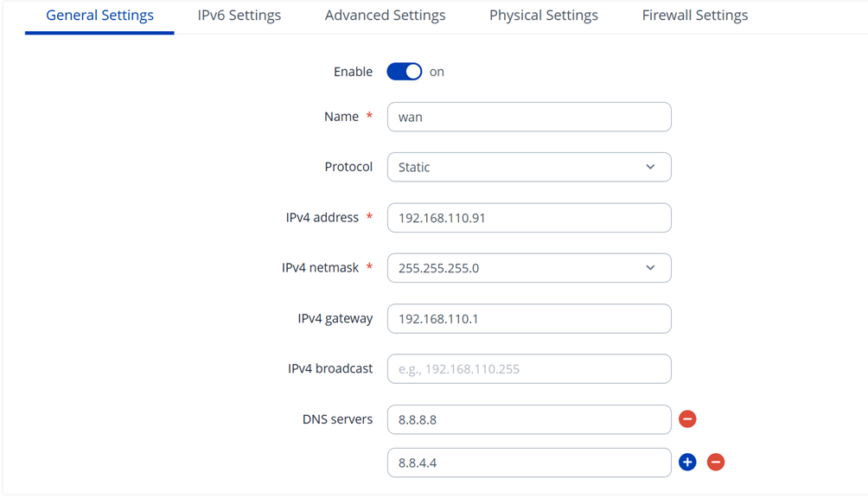This screenshot has width=868, height=498.
Task: Edit the 8.8.8.8 DNS server field
Action: [x=528, y=419]
